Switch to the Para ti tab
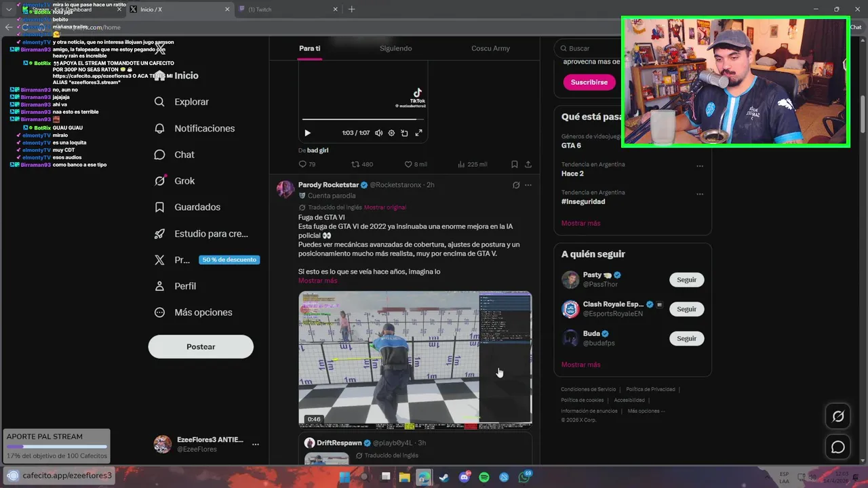 click(309, 48)
